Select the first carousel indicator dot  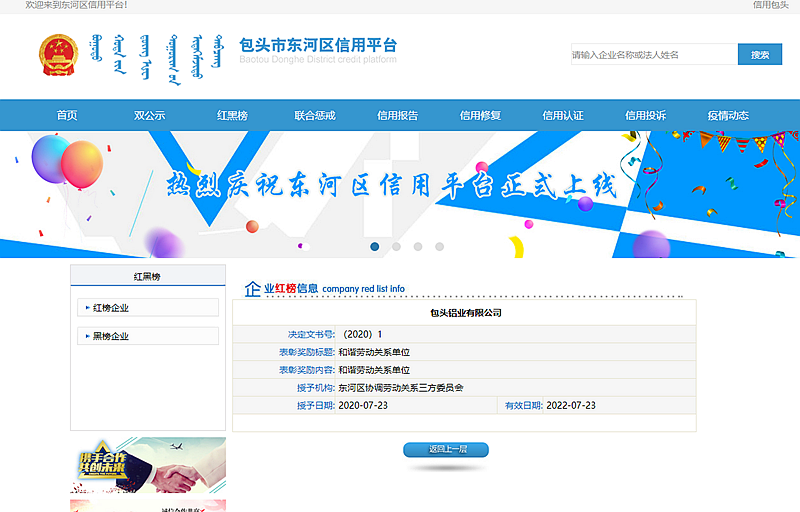(x=375, y=246)
